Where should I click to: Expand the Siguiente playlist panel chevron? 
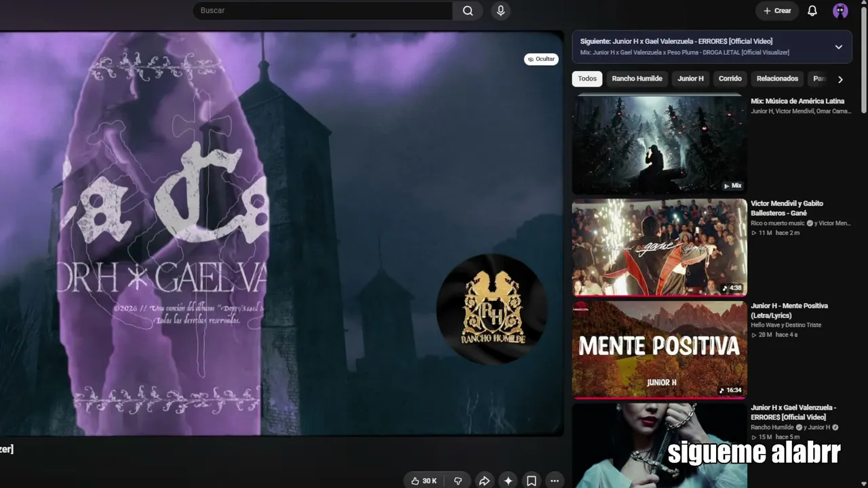point(839,47)
